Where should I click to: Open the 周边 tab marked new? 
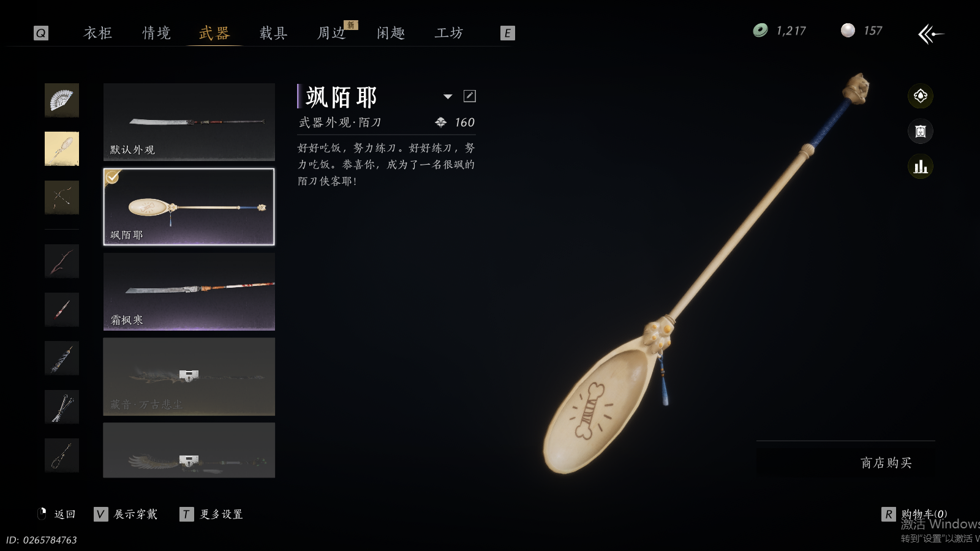(x=331, y=32)
